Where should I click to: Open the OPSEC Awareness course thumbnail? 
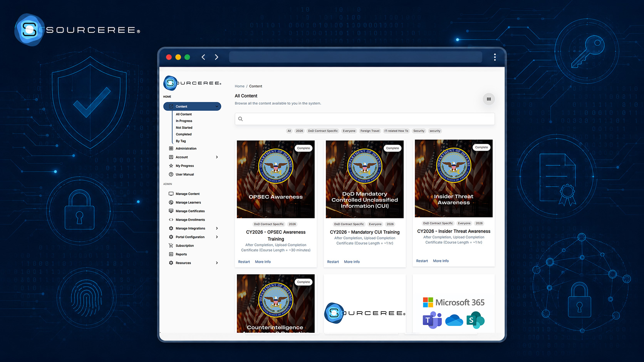(x=276, y=179)
